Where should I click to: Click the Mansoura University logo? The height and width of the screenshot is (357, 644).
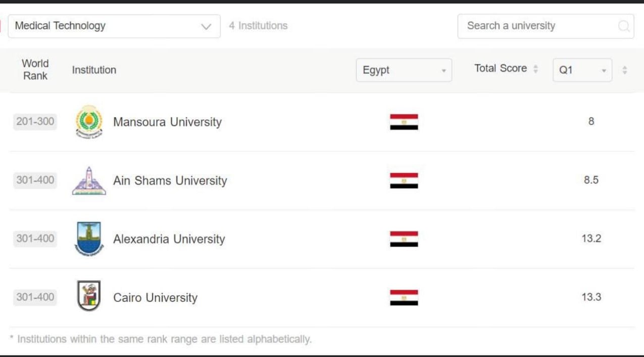pos(89,122)
